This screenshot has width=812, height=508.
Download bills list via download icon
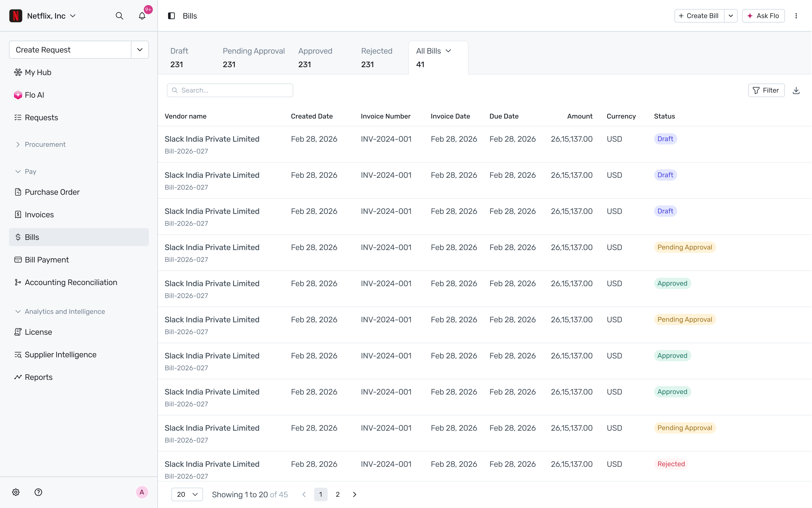[x=796, y=90]
